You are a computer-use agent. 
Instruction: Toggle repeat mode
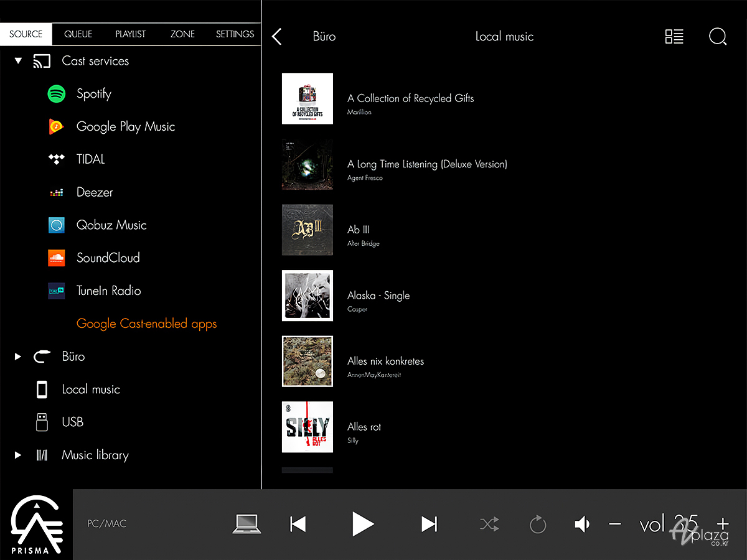point(538,525)
